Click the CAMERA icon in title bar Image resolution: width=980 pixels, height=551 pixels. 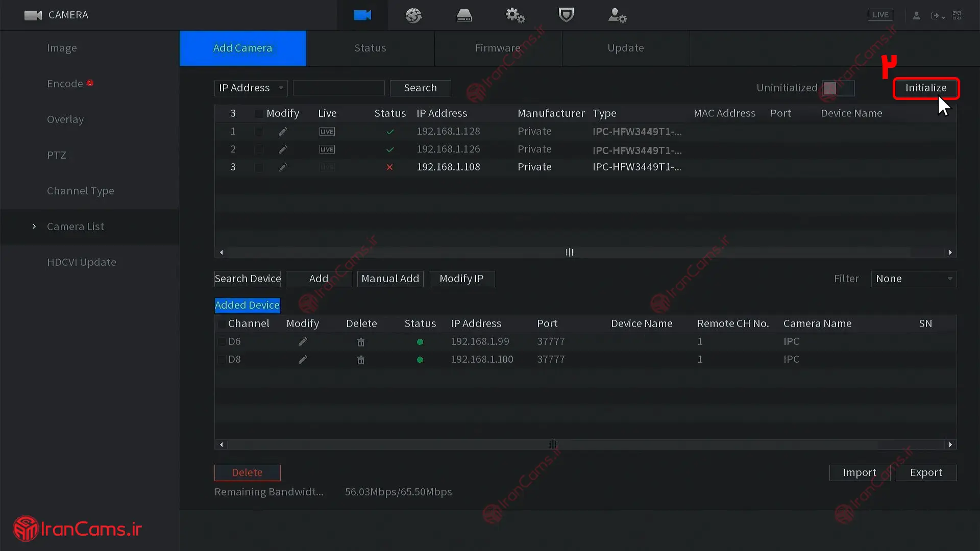[x=33, y=15]
